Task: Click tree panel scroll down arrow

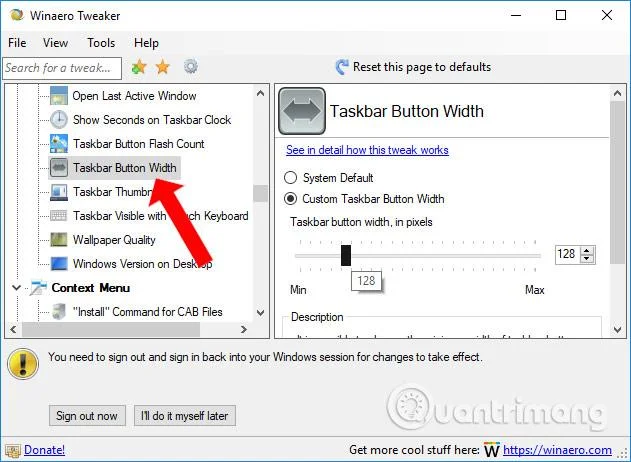Action: coord(260,313)
